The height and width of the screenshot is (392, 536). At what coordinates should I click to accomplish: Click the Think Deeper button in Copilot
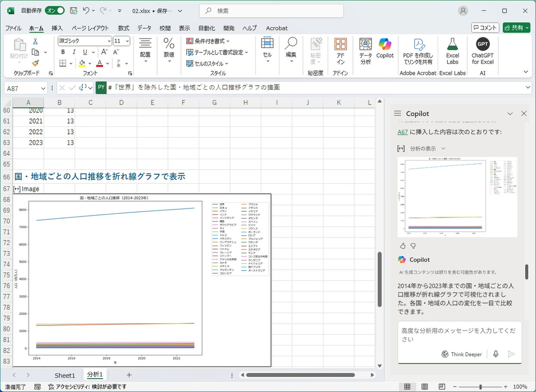(x=462, y=354)
